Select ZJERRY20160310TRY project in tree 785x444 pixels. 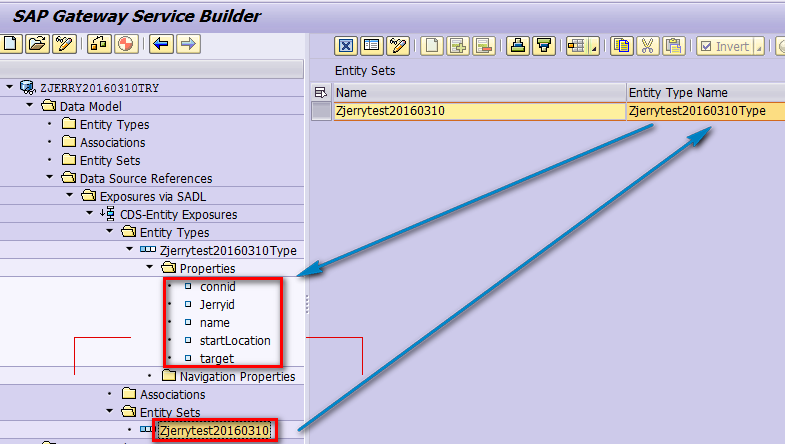click(99, 88)
